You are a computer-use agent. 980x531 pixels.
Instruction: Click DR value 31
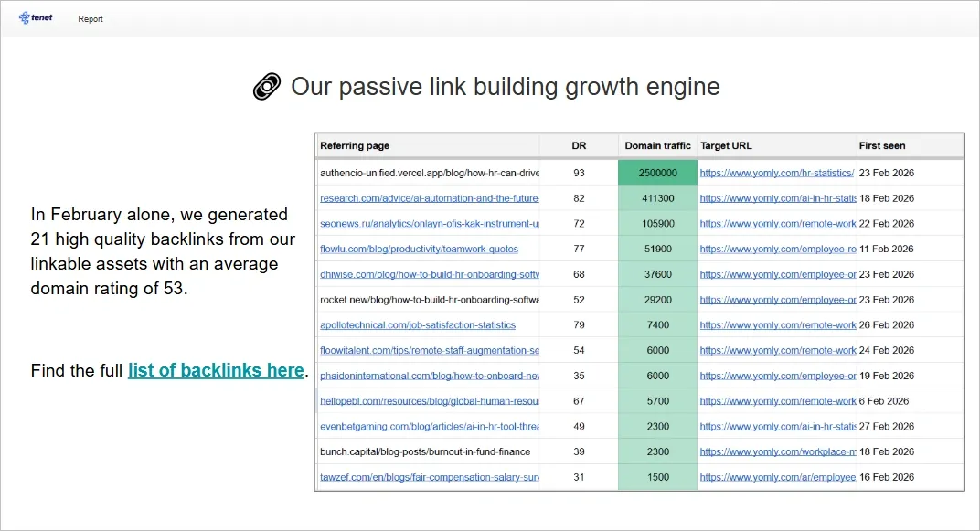579,477
